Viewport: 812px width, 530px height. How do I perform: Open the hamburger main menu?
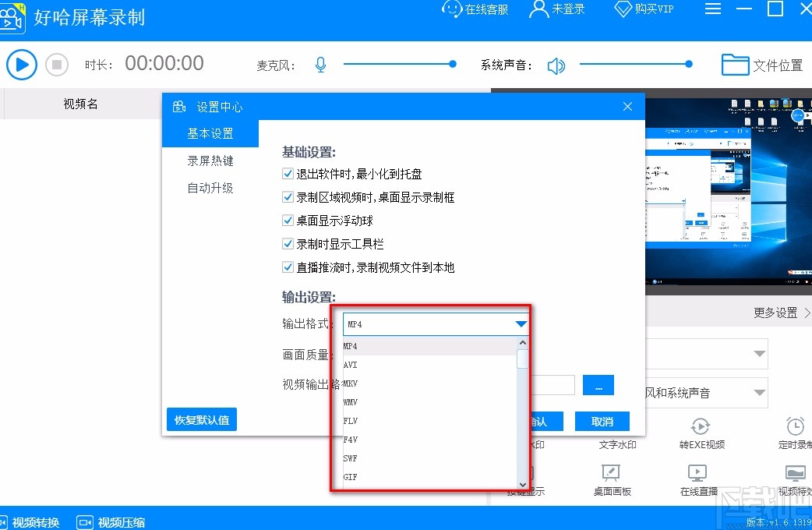point(713,9)
